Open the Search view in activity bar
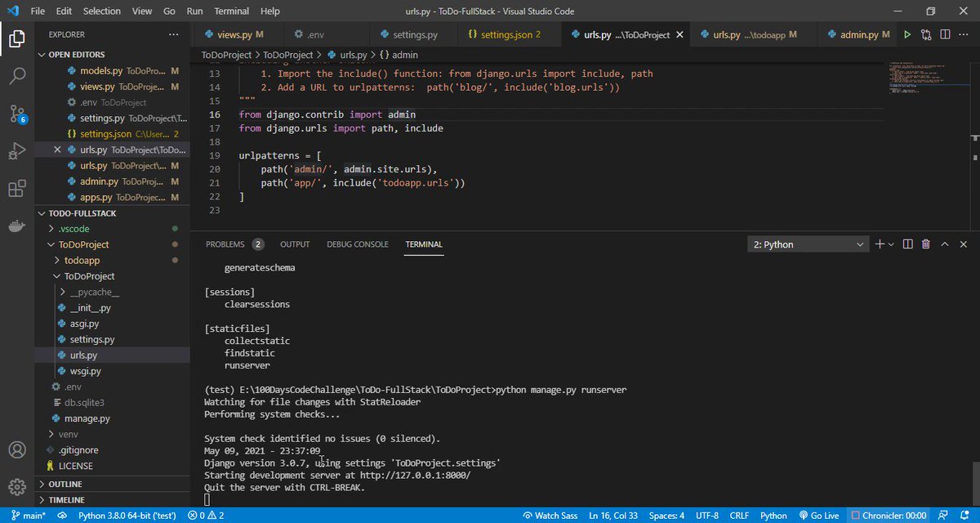 (x=16, y=76)
